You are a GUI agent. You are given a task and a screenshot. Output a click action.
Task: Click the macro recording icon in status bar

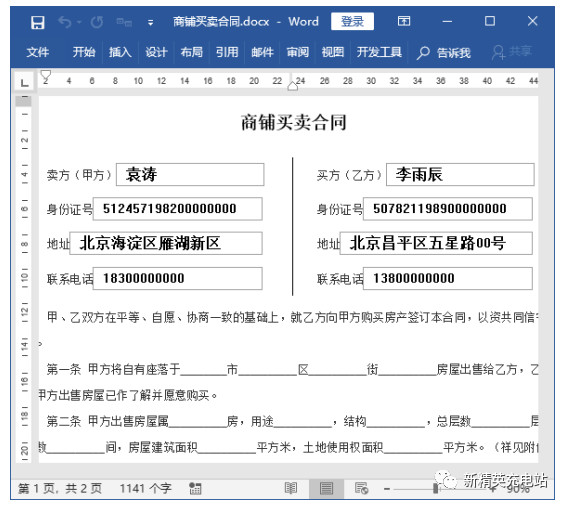[x=195, y=489]
